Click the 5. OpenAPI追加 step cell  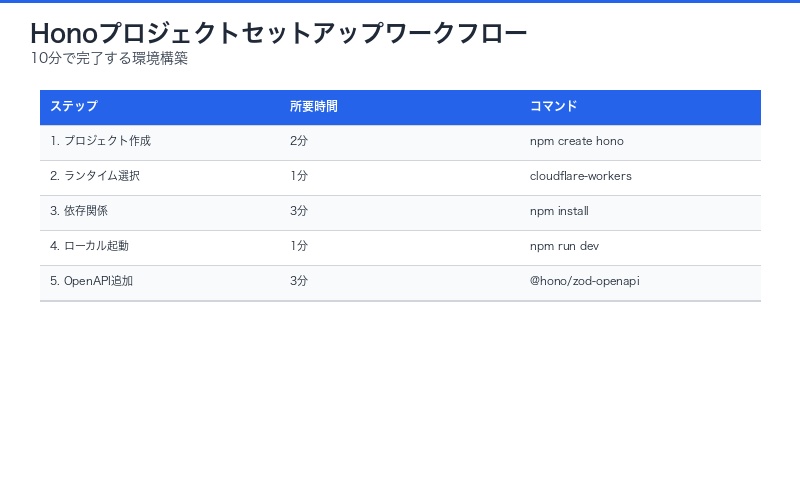click(x=91, y=282)
